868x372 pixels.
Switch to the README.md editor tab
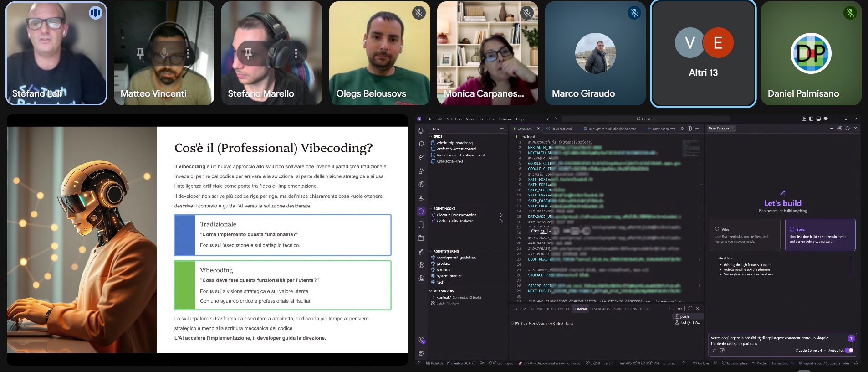[x=561, y=129]
